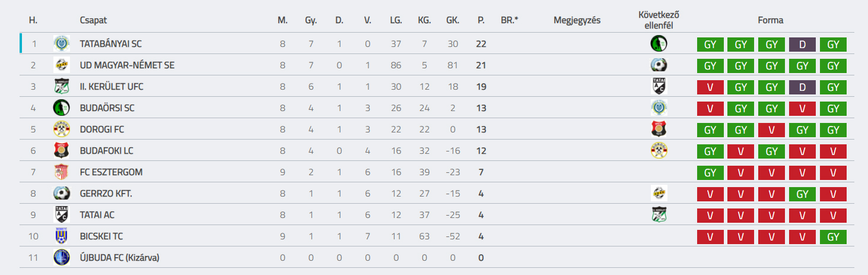Click the Bicskei TC team crest
The image size is (868, 275).
click(x=61, y=236)
